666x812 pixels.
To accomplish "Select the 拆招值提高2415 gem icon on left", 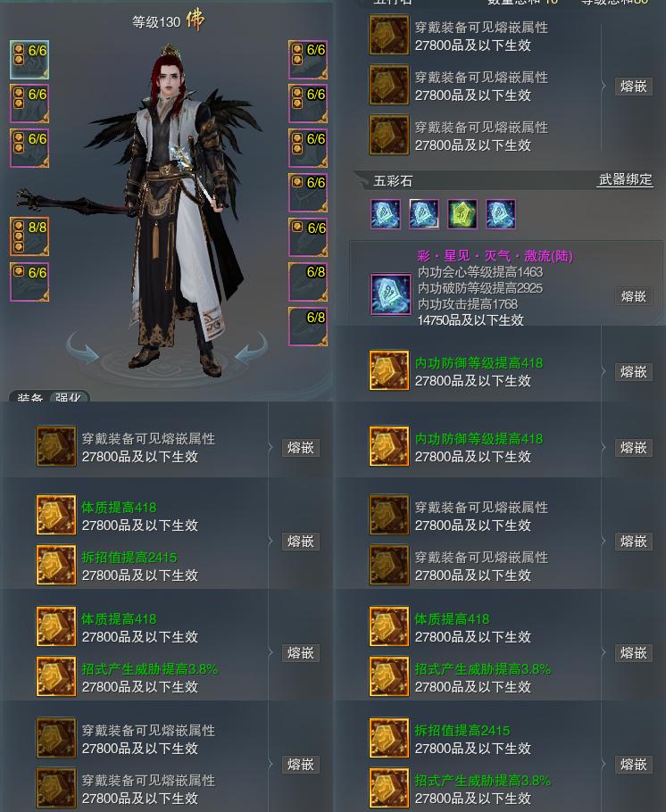I will (56, 565).
